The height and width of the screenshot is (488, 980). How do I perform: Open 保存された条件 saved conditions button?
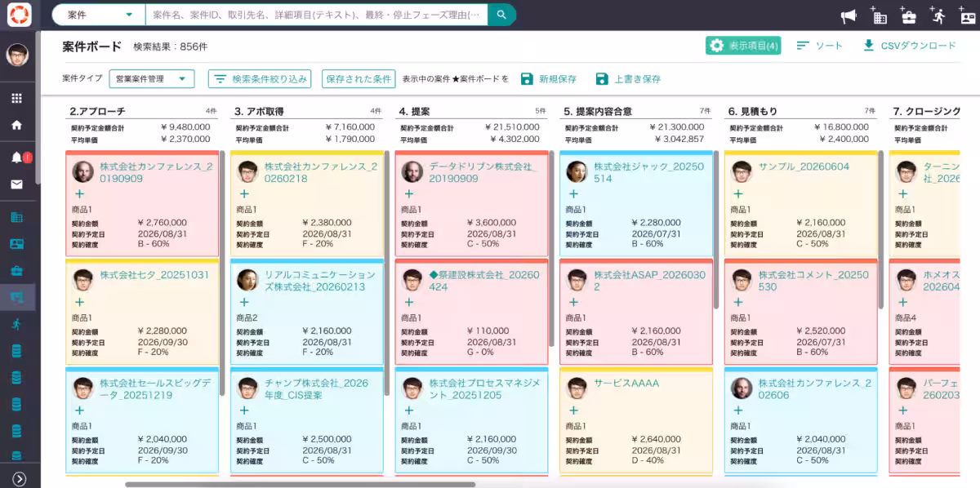(359, 79)
